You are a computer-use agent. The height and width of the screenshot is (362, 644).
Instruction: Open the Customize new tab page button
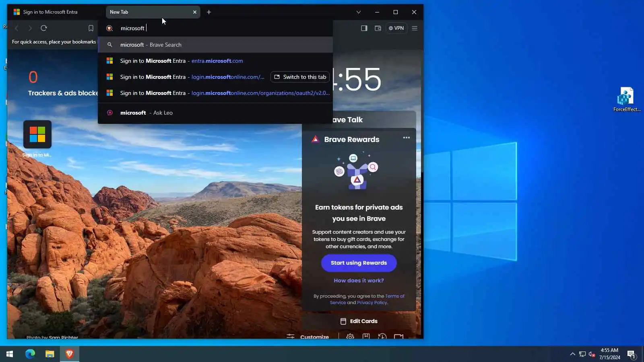[308, 336]
